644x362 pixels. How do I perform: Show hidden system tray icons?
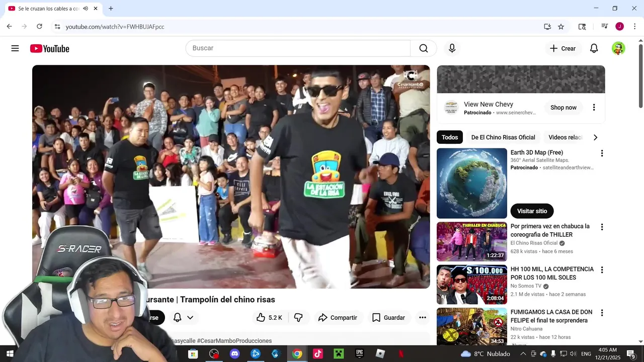click(x=523, y=354)
